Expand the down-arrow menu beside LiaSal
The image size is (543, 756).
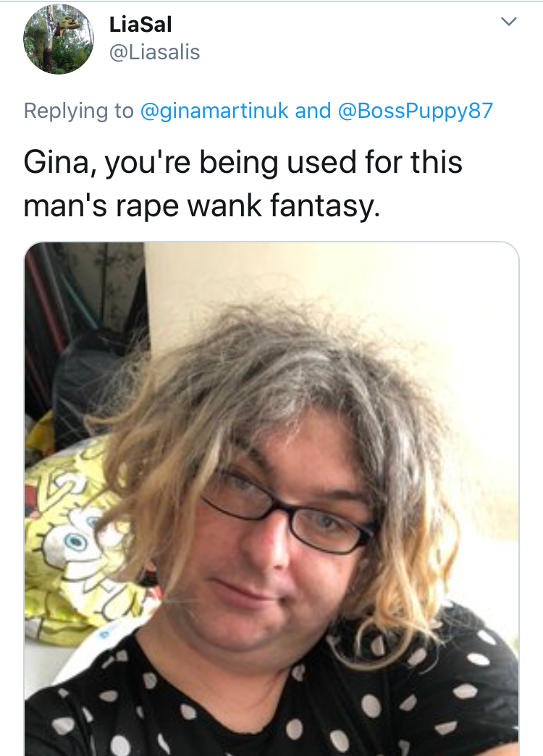(509, 22)
